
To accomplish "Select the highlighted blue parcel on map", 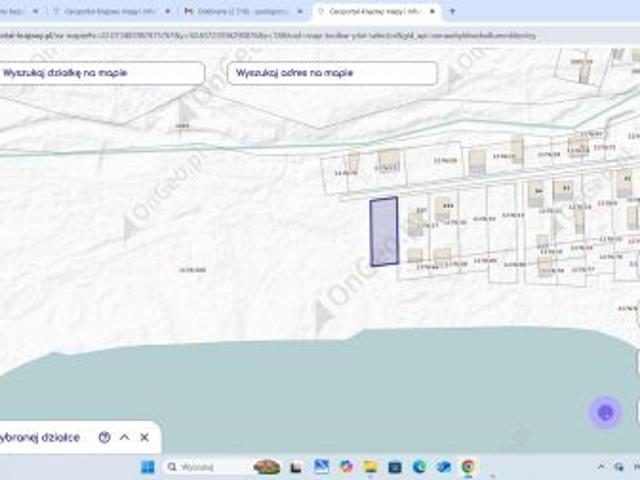I will click(x=384, y=231).
